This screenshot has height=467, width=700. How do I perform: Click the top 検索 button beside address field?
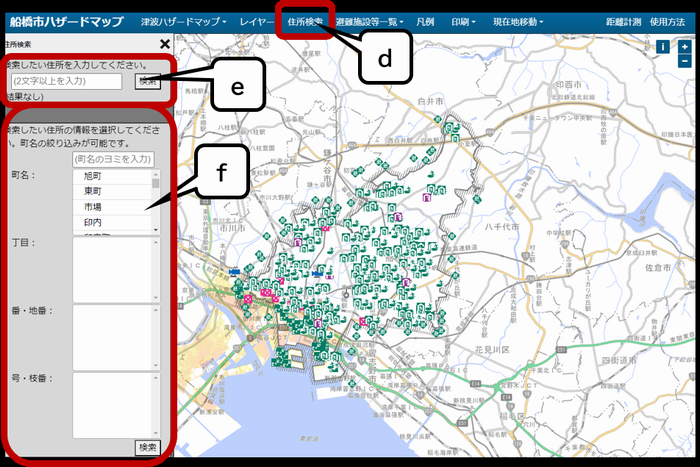pyautogui.click(x=148, y=81)
